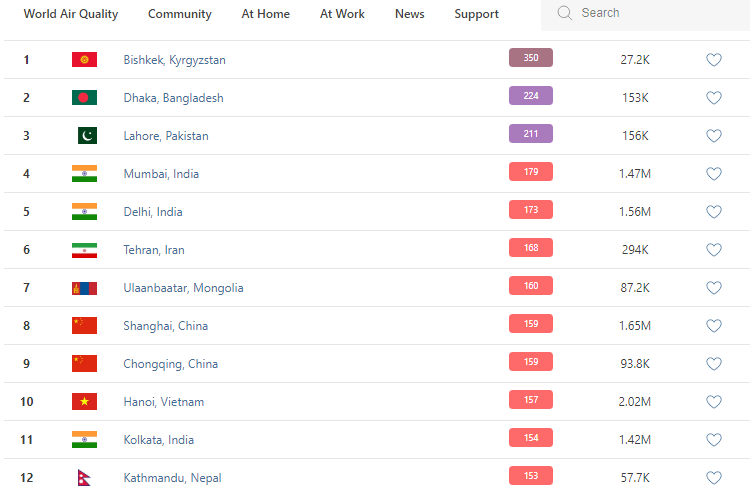Open the World Air Quality menu
Viewport: 750px width, 495px height.
[x=71, y=14]
